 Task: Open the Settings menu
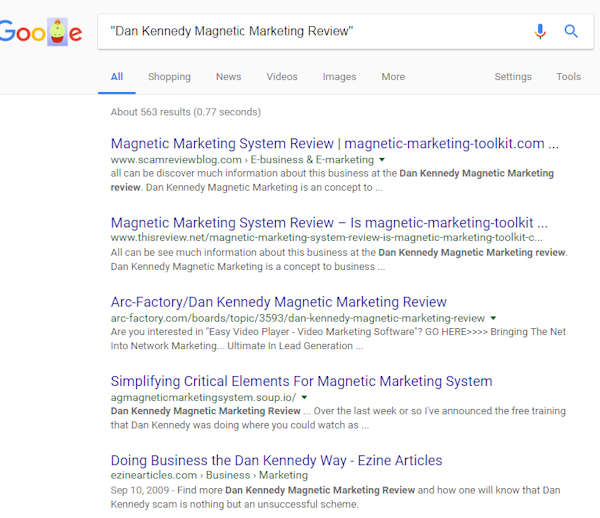(x=513, y=77)
